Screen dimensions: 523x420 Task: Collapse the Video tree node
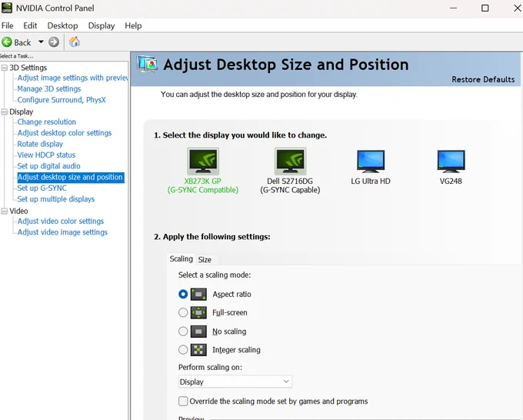5,211
